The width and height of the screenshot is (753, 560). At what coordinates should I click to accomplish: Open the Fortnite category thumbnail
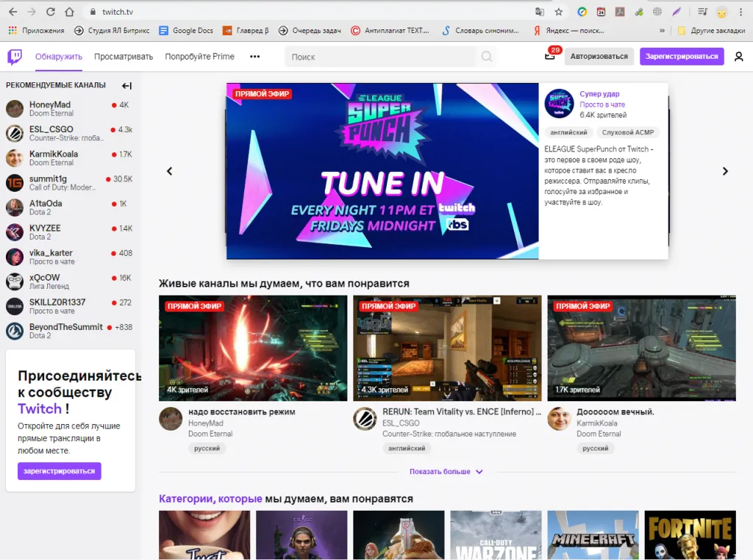pos(690,534)
